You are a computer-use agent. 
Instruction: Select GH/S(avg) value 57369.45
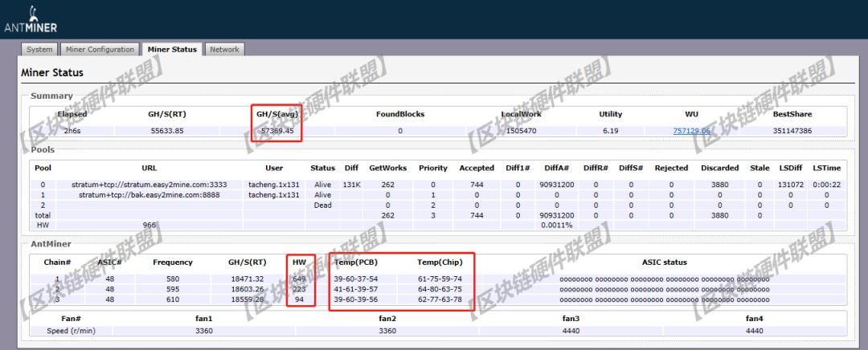[x=276, y=131]
